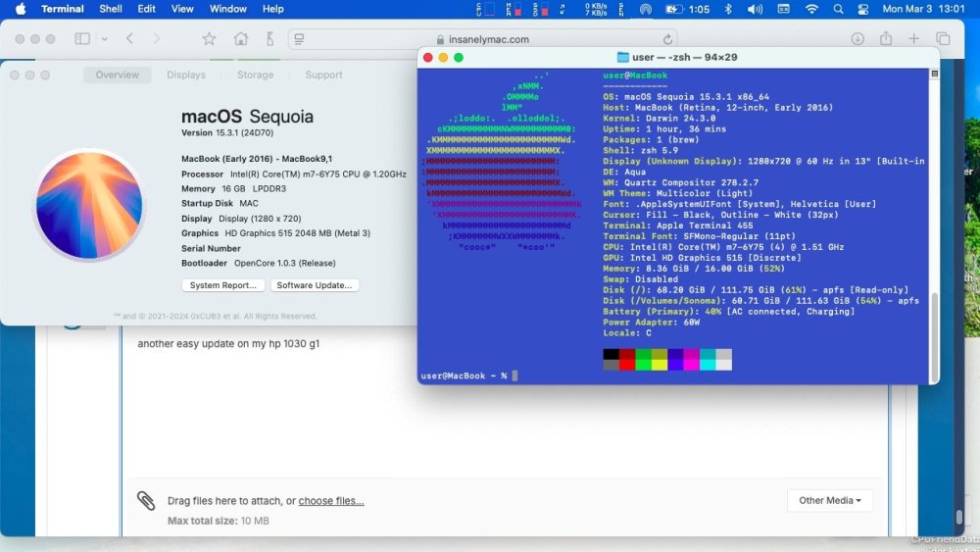
Task: Open the Other Media dropdown
Action: coord(829,500)
